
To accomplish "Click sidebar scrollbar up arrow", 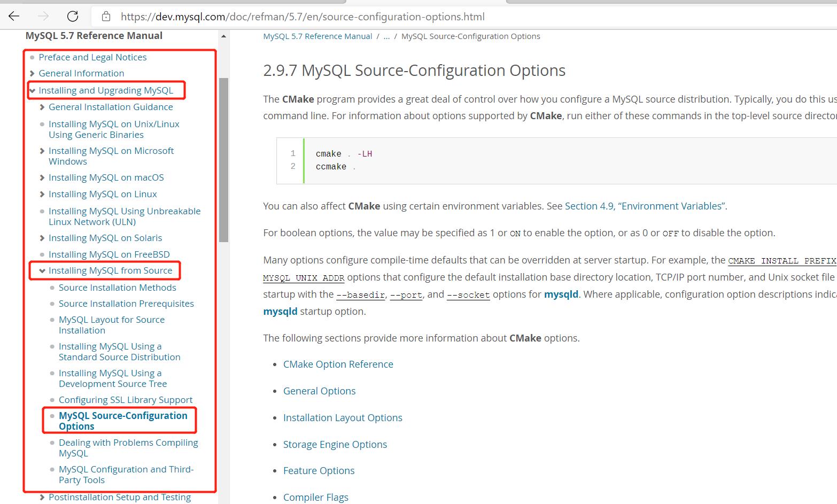I will point(223,36).
